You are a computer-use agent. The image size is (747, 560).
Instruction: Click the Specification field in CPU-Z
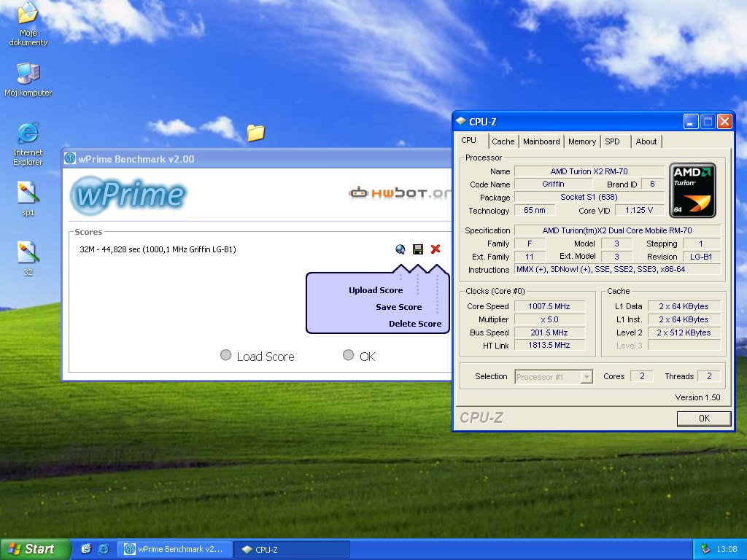(617, 230)
